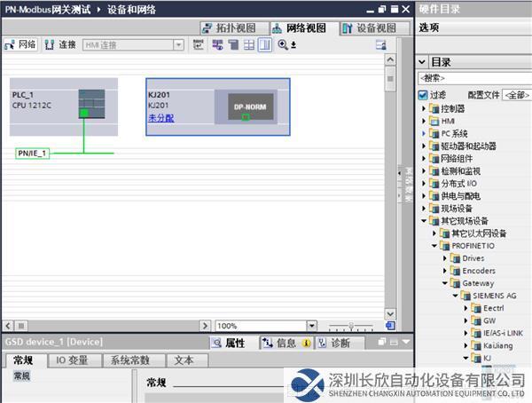Click the overview navigation icon beside zoom slider
The image size is (532, 403).
point(389,326)
